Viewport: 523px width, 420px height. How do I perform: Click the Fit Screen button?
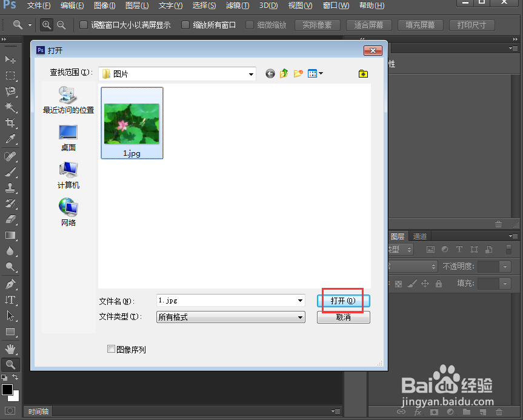(x=368, y=25)
